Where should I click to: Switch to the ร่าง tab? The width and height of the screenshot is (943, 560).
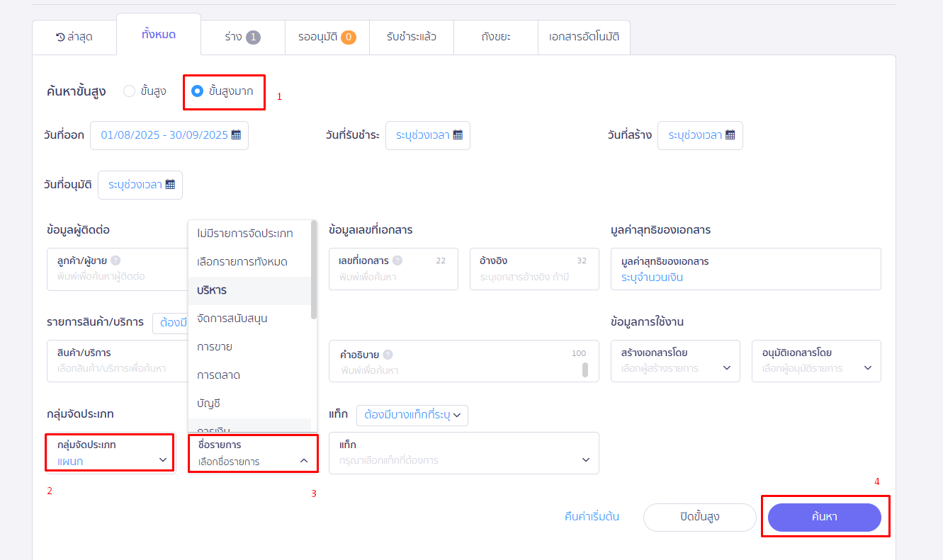point(242,37)
